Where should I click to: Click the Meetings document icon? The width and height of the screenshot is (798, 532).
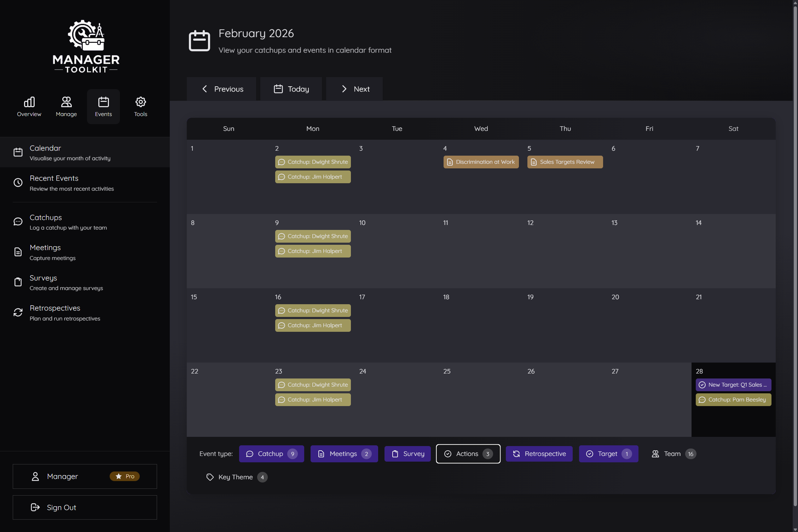[18, 252]
